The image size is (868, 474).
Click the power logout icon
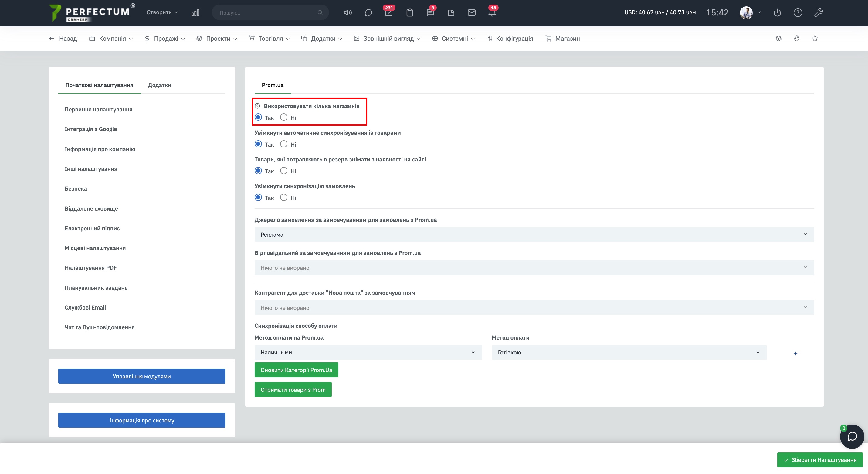pyautogui.click(x=777, y=13)
